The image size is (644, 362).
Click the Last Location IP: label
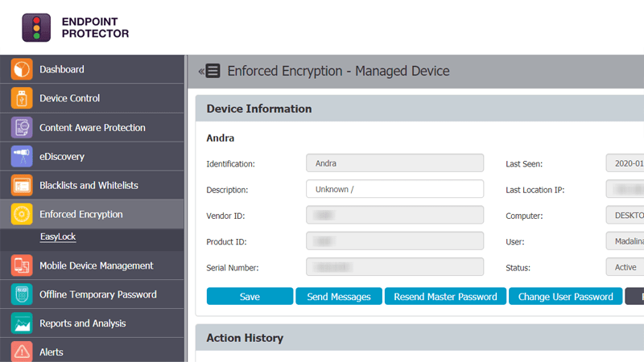pyautogui.click(x=535, y=190)
